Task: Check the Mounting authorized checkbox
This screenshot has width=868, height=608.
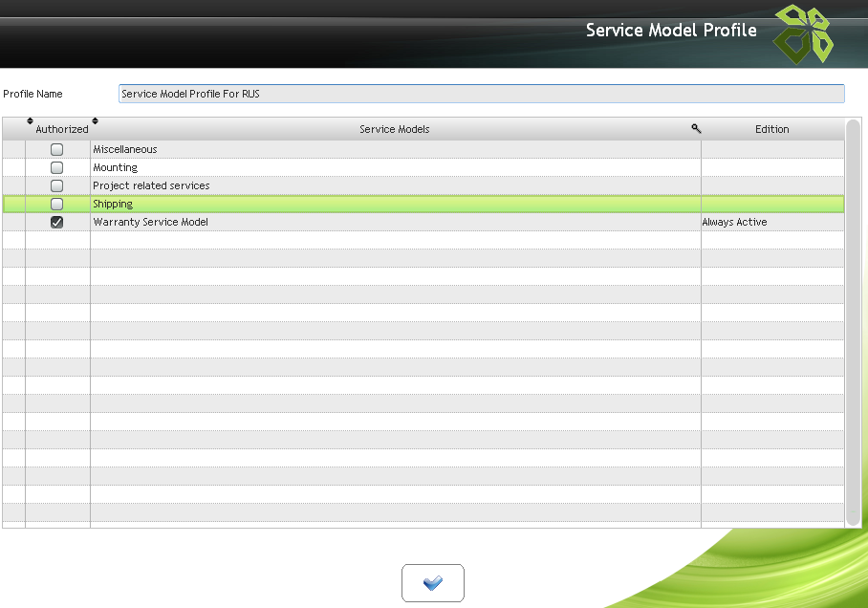Action: pyautogui.click(x=57, y=167)
